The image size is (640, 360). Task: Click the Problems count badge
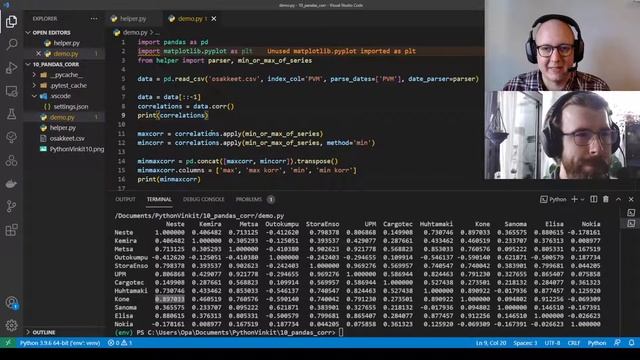coord(271,199)
